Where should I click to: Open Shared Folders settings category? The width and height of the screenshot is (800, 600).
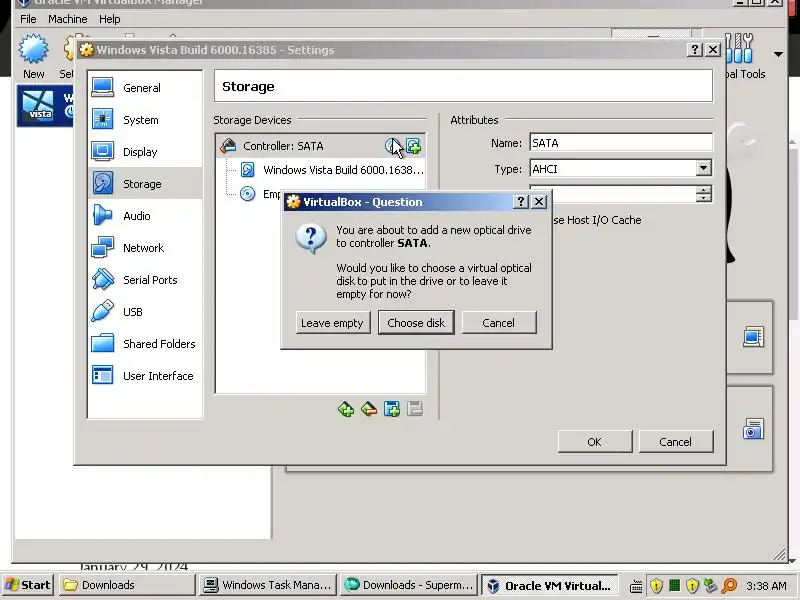pos(145,344)
